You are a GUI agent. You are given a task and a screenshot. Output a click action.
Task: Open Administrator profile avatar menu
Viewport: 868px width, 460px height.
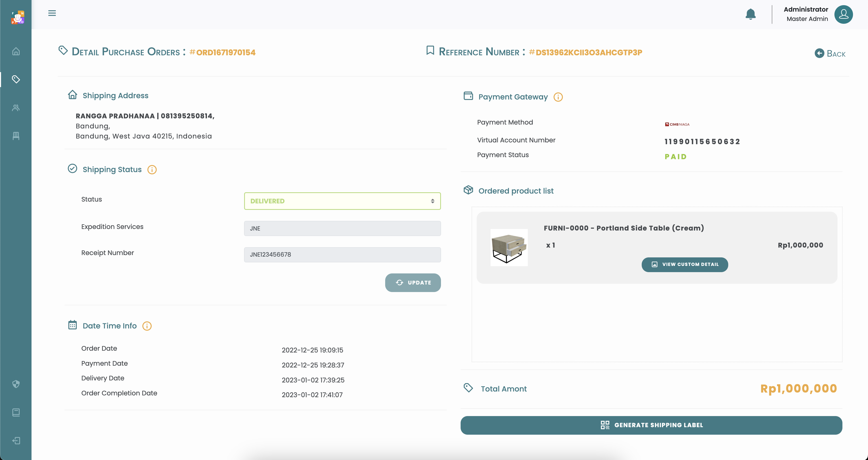click(x=843, y=14)
